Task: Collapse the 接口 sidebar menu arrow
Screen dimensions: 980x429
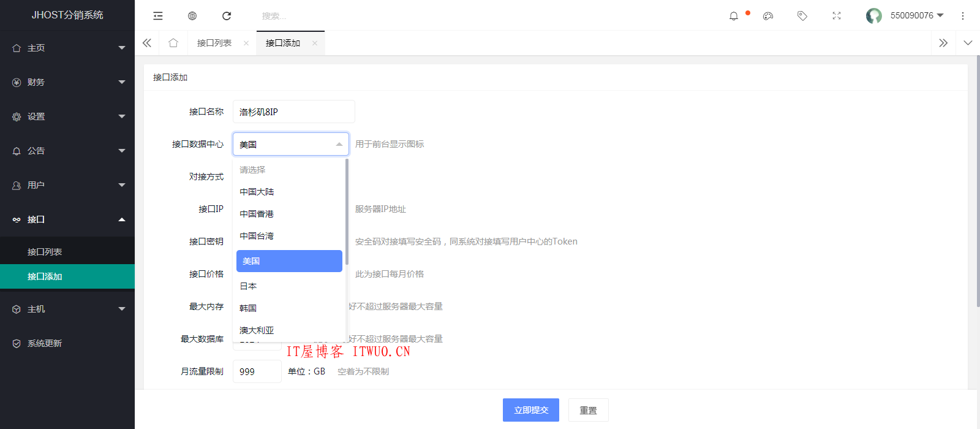Action: coord(122,219)
